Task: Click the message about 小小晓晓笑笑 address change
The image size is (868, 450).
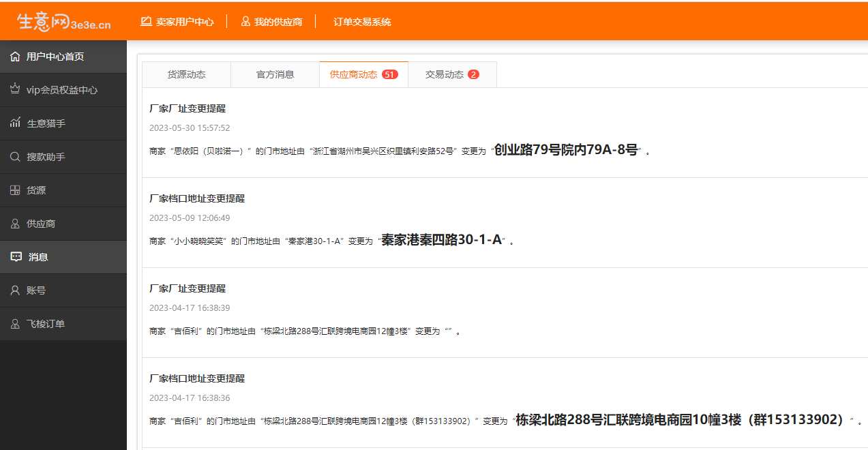Action: tap(331, 240)
